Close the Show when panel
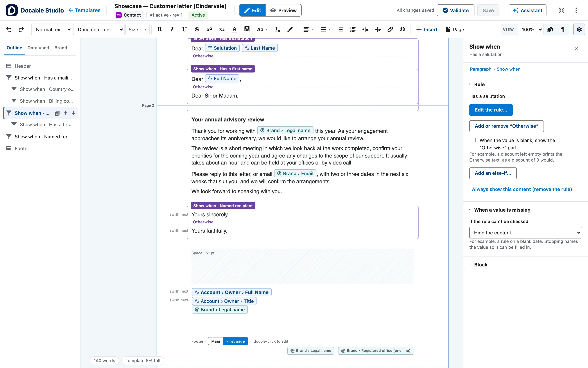The width and height of the screenshot is (588, 368). [576, 49]
